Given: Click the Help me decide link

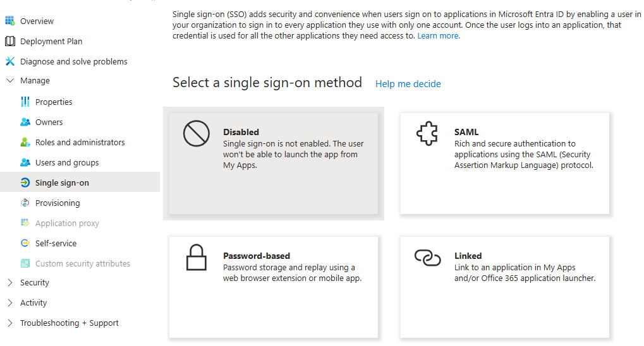Looking at the screenshot, I should 408,84.
